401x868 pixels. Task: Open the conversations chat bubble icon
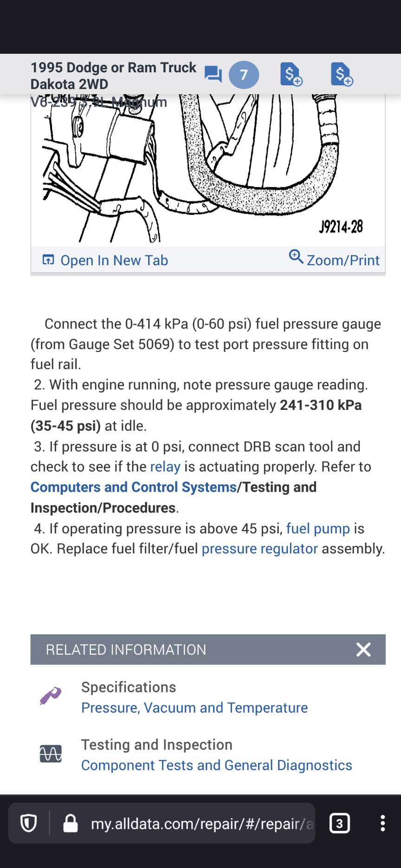(x=213, y=74)
